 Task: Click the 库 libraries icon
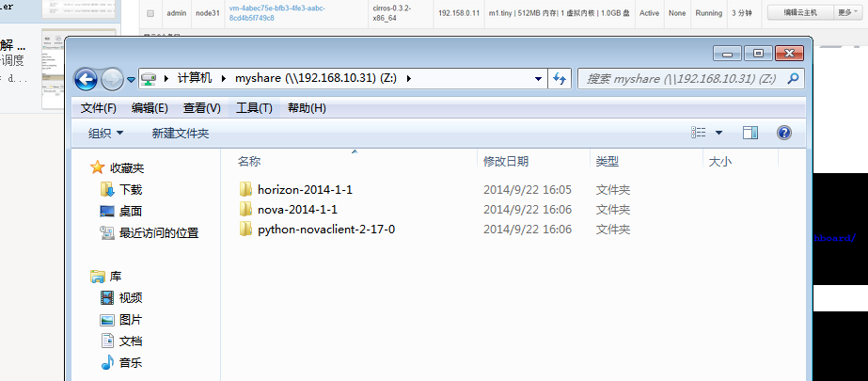pos(98,276)
